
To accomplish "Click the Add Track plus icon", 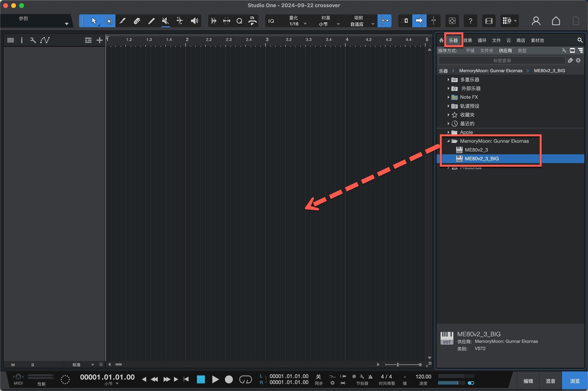I will [100, 40].
